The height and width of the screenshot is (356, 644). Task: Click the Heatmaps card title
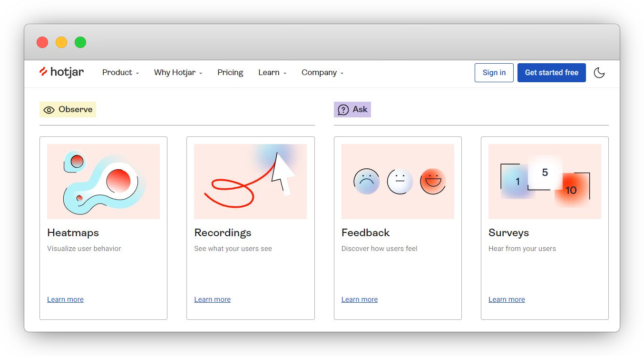[x=73, y=233]
